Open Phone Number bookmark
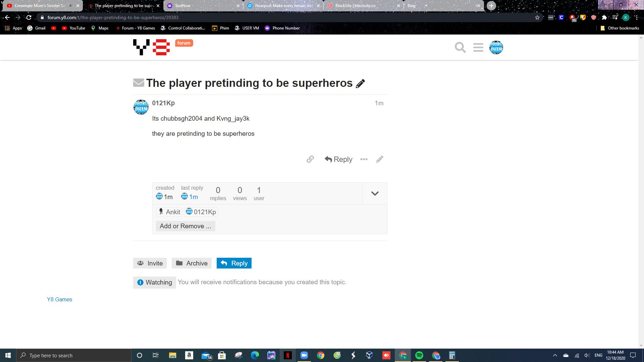This screenshot has width=644, height=362. click(282, 28)
